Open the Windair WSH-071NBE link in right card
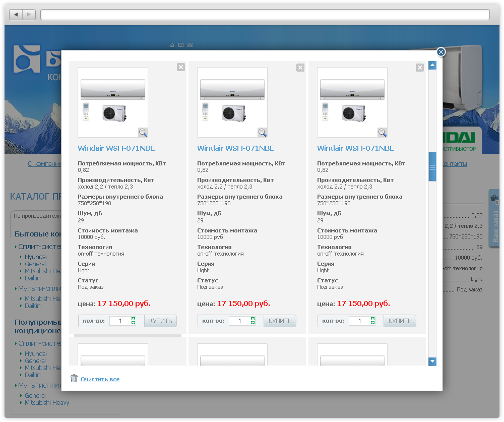Image resolution: width=504 pixels, height=422 pixels. point(355,148)
